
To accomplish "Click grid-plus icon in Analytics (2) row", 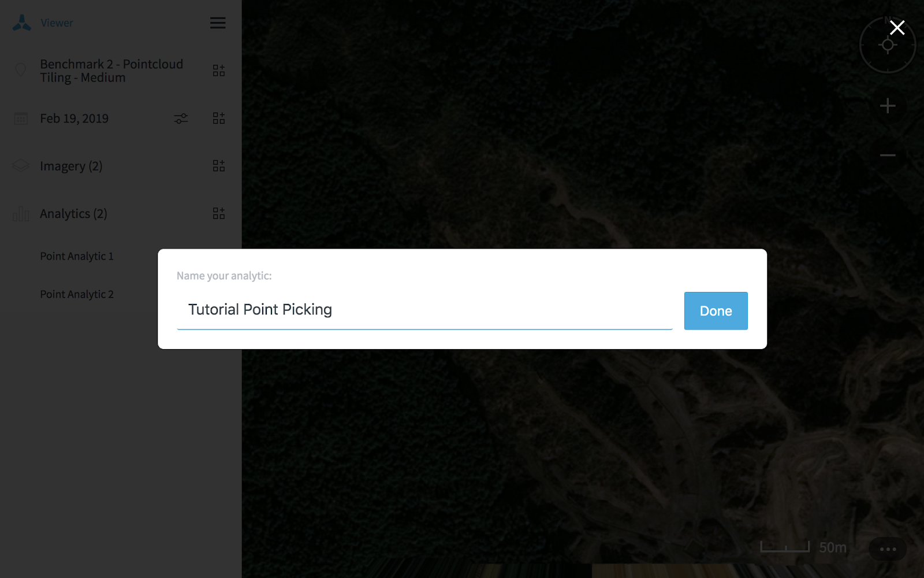I will [219, 213].
